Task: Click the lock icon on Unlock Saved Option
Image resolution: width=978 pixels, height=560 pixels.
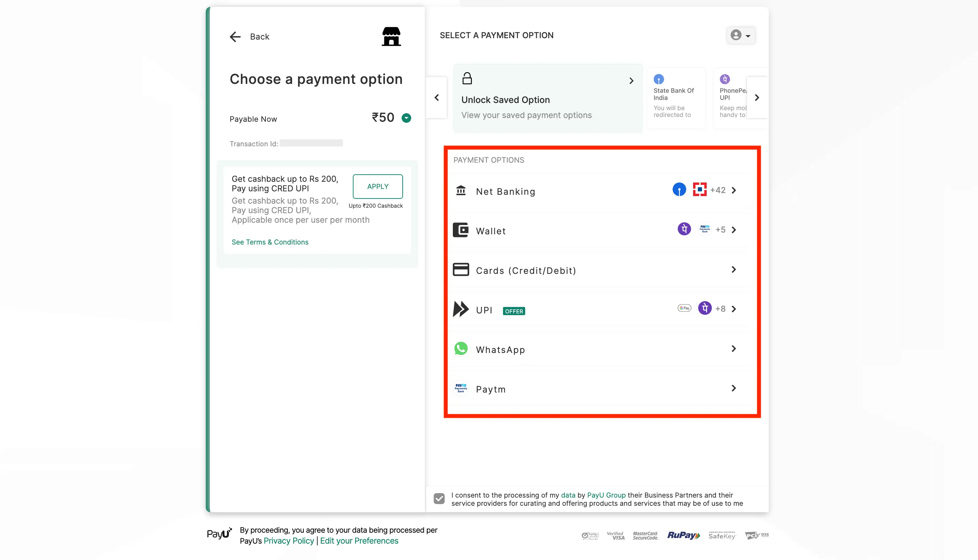Action: coord(467,78)
